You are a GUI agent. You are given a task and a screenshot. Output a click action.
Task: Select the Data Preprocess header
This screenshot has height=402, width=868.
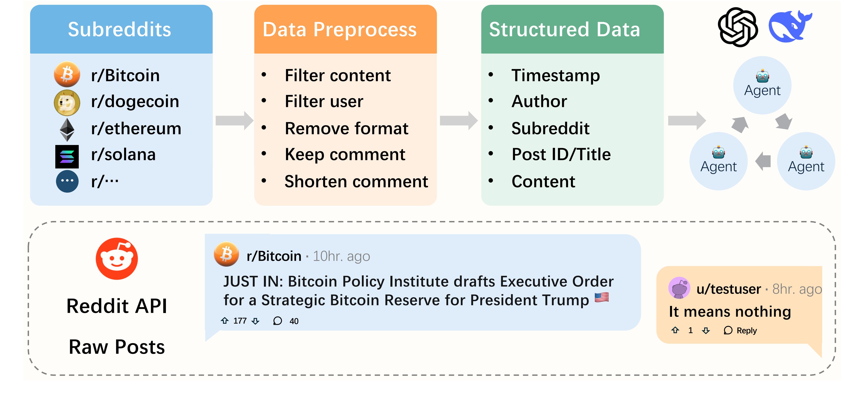click(x=345, y=29)
